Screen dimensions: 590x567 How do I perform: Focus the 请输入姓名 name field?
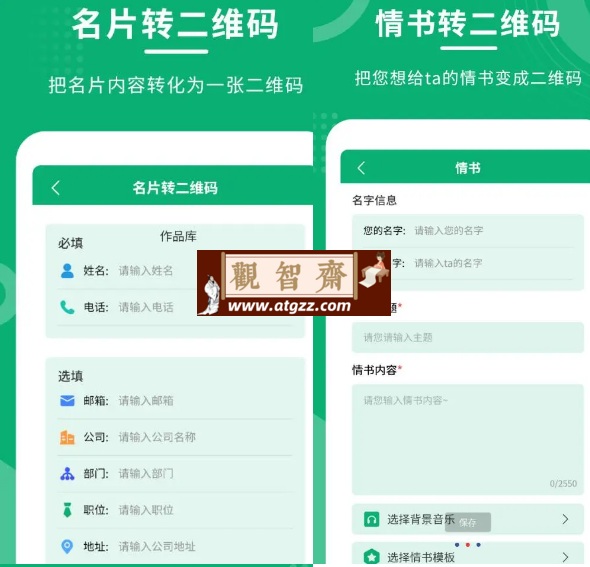(146, 271)
